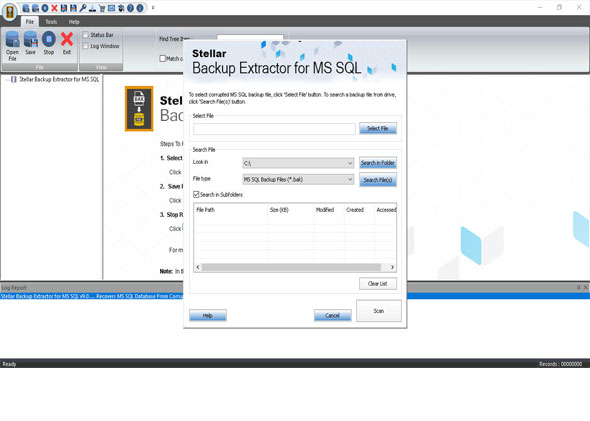Click the large Save ribbon button
The height and width of the screenshot is (421, 590).
pyautogui.click(x=30, y=44)
